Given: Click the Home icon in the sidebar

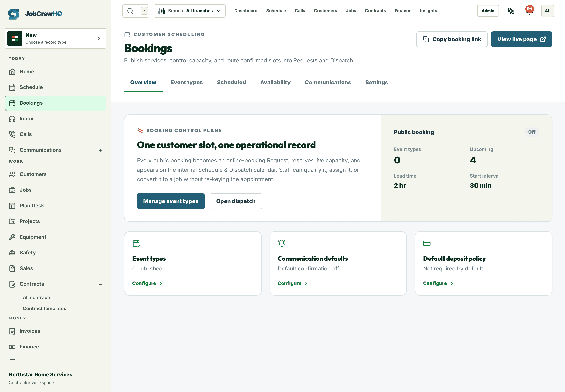Looking at the screenshot, I should 12,72.
